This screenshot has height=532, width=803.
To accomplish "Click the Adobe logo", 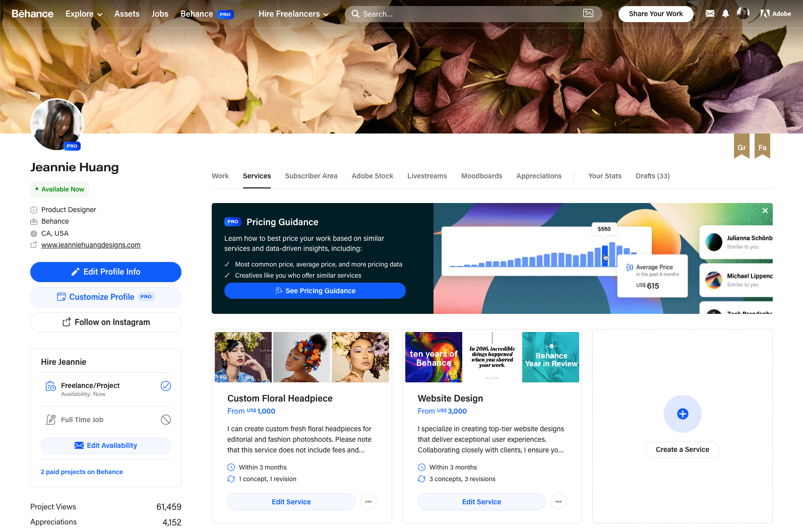I will pos(776,14).
